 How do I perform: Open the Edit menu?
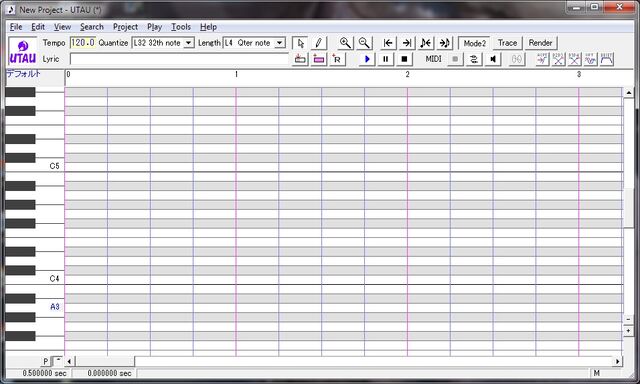(38, 27)
